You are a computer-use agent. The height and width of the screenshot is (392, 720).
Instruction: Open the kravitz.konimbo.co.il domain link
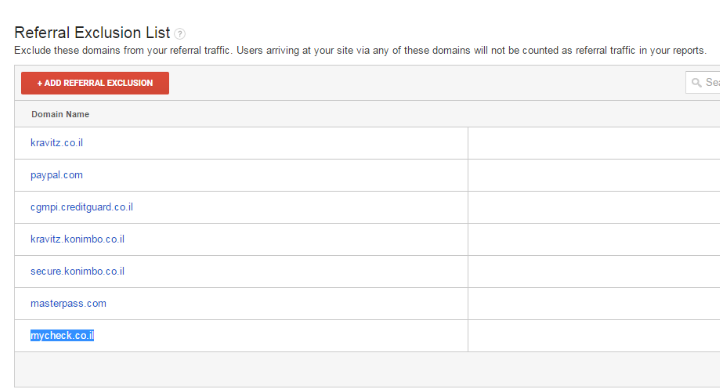click(77, 239)
